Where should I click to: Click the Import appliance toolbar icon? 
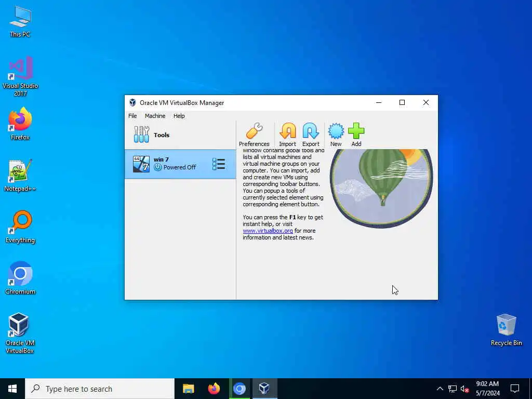(x=287, y=135)
